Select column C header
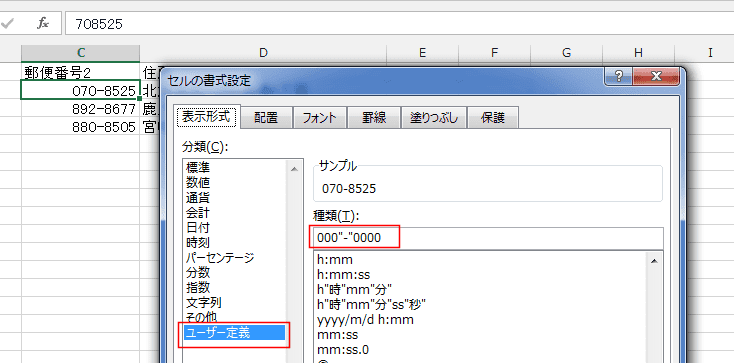 click(x=81, y=52)
